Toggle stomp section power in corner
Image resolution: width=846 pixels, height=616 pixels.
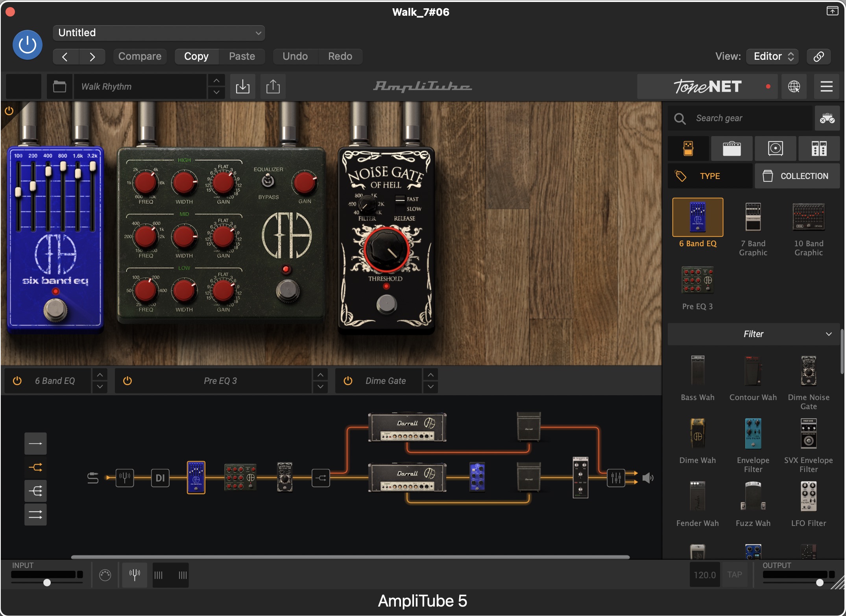pyautogui.click(x=9, y=111)
